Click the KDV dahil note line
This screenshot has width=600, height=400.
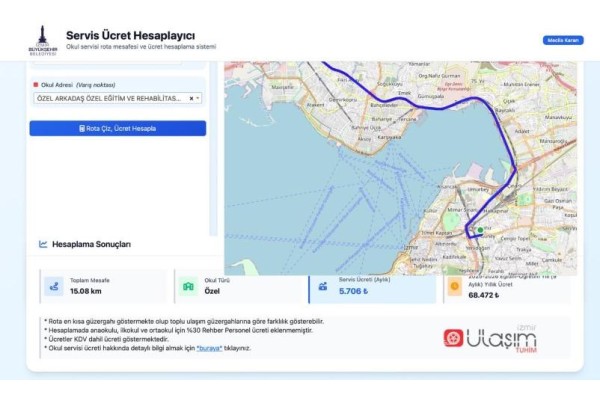pyautogui.click(x=106, y=339)
